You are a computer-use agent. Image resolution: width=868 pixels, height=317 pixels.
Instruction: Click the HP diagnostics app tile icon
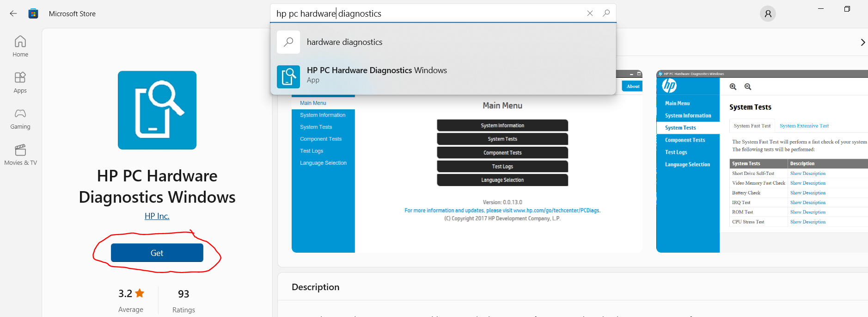click(157, 110)
